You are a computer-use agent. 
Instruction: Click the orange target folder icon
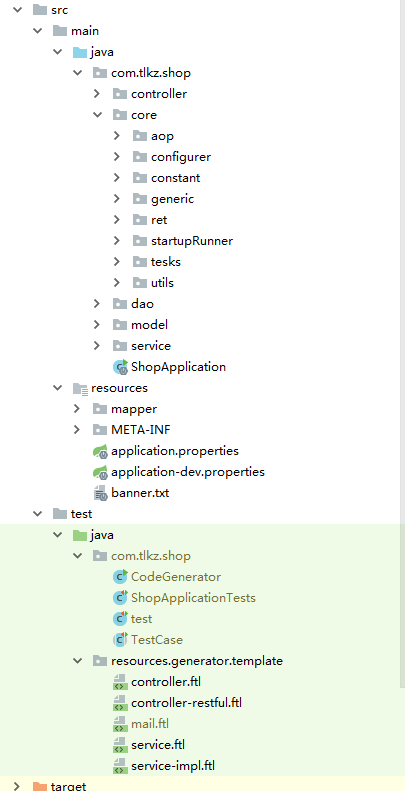(x=39, y=786)
